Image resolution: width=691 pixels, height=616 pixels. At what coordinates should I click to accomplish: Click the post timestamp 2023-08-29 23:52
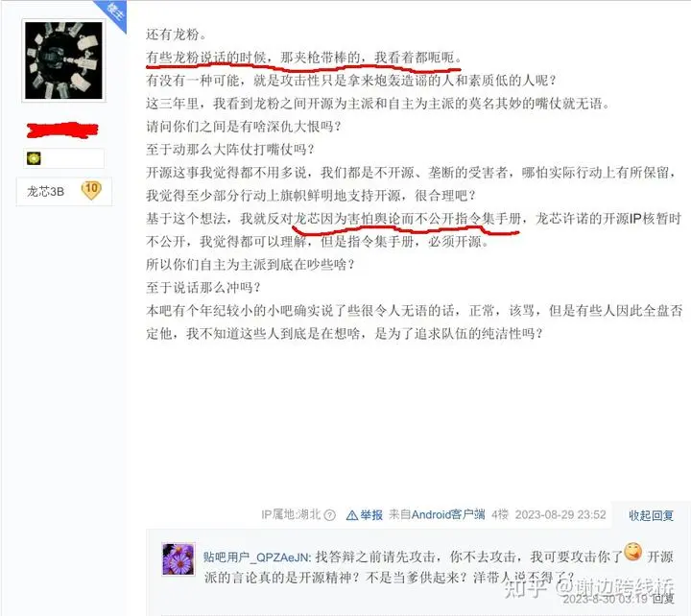560,514
